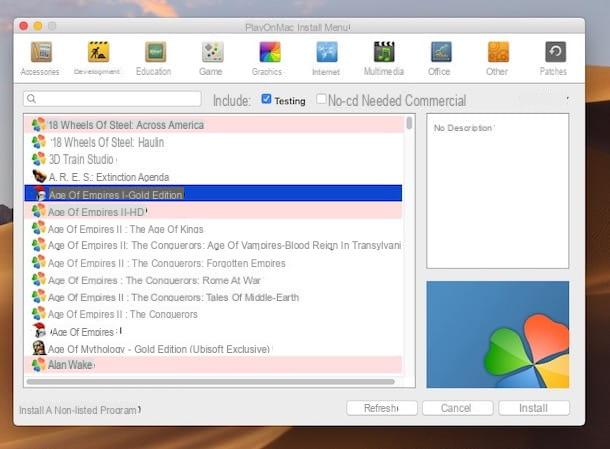The width and height of the screenshot is (610, 449).
Task: Uncheck the Testing checkbox
Action: point(266,99)
